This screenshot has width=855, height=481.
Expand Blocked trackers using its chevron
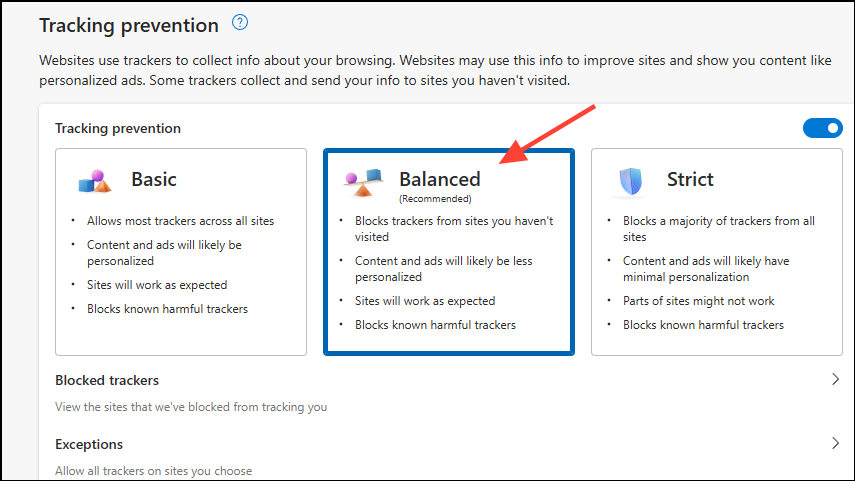tap(835, 380)
